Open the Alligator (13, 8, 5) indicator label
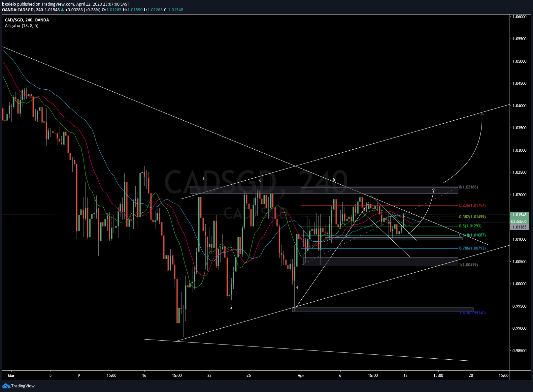The width and height of the screenshot is (533, 392). click(x=21, y=25)
